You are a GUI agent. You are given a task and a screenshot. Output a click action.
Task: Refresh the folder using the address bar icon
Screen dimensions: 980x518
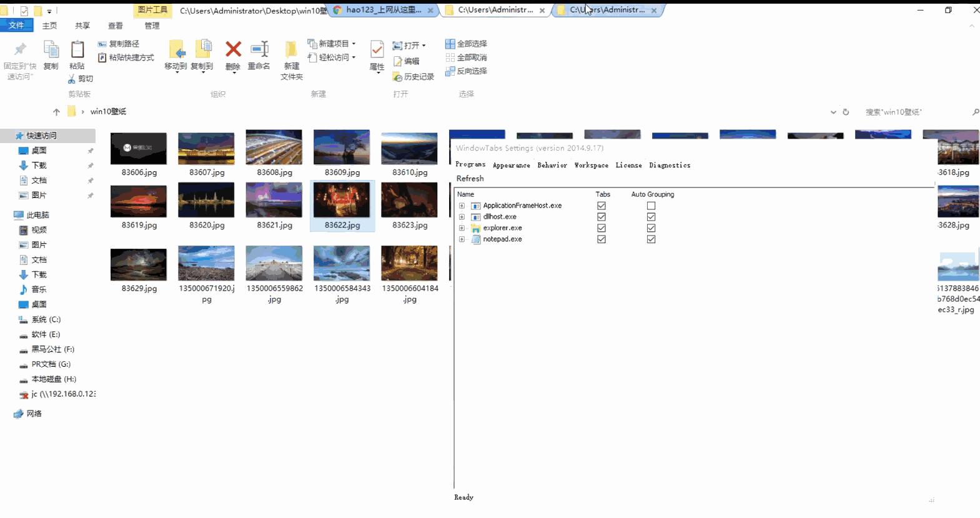click(846, 112)
